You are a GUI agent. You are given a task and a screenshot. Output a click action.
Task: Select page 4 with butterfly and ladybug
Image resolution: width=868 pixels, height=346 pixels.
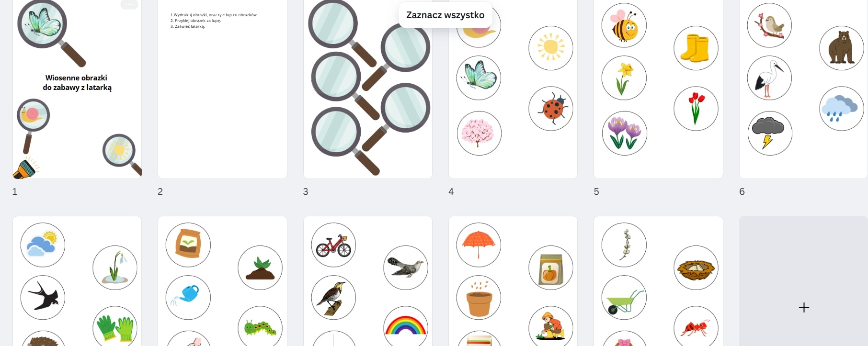[x=513, y=89]
